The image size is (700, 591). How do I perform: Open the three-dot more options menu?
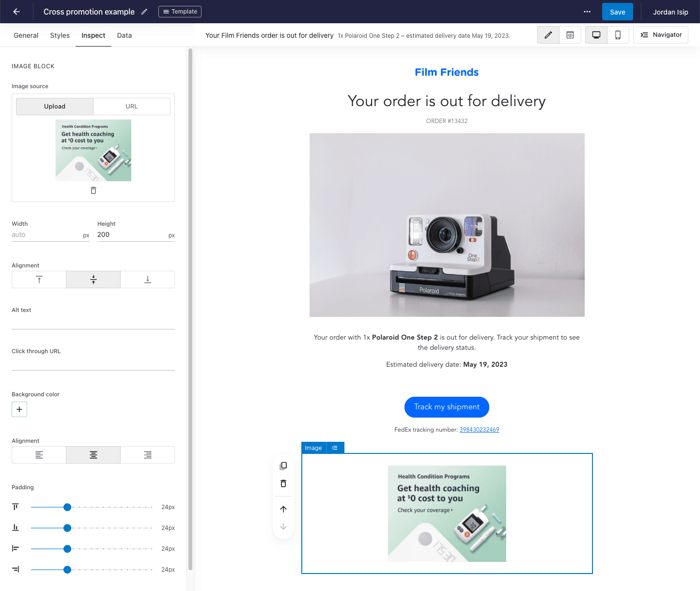coord(587,12)
